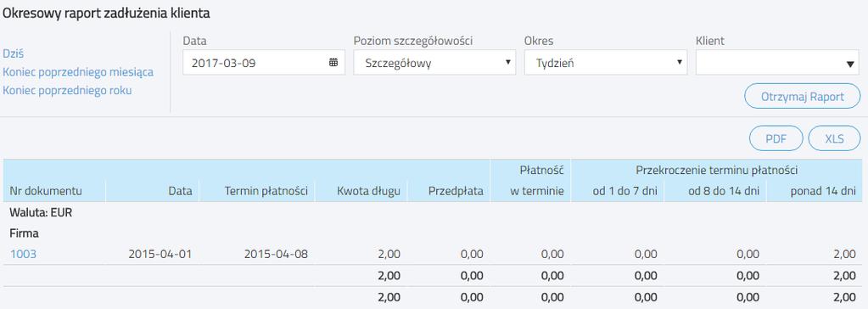
Task: Click the Otrzymaj Raport button
Action: pos(803,97)
